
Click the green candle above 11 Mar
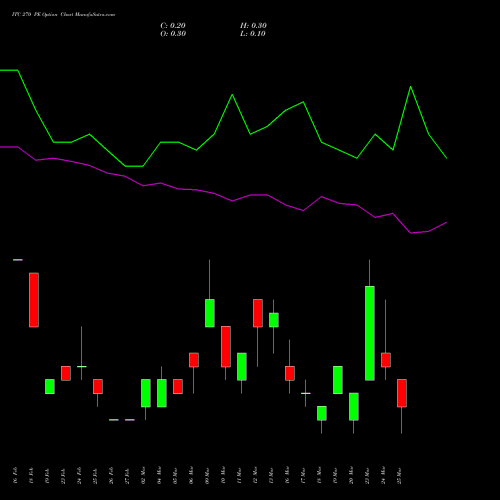coord(242,367)
